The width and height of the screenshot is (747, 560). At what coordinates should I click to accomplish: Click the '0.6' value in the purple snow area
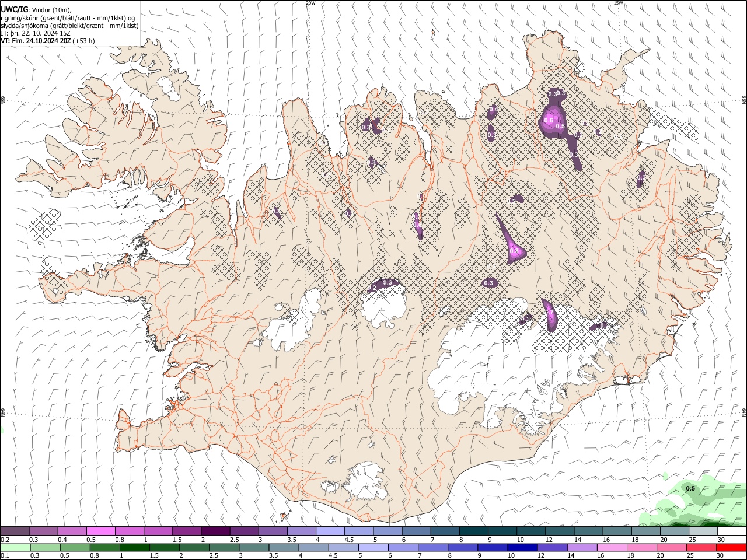point(548,121)
